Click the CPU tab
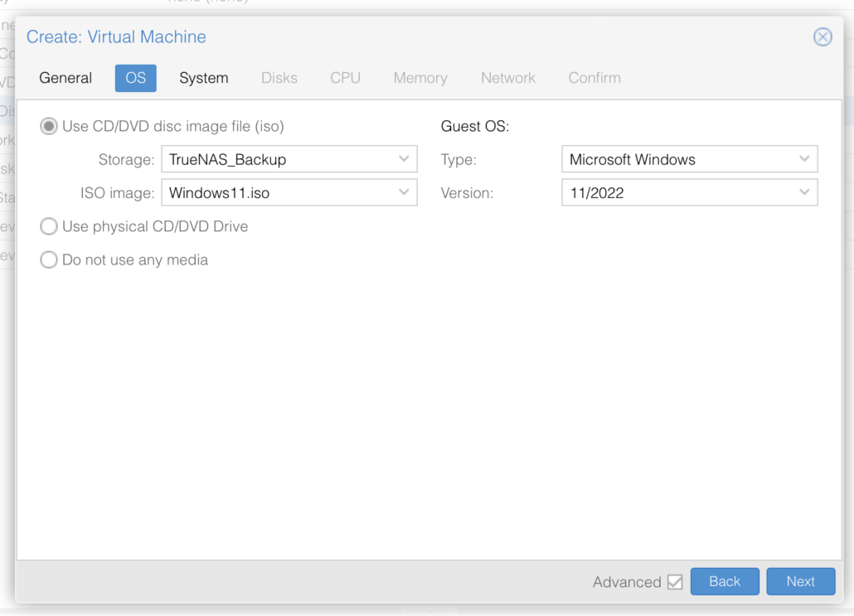854x616 pixels. [345, 78]
